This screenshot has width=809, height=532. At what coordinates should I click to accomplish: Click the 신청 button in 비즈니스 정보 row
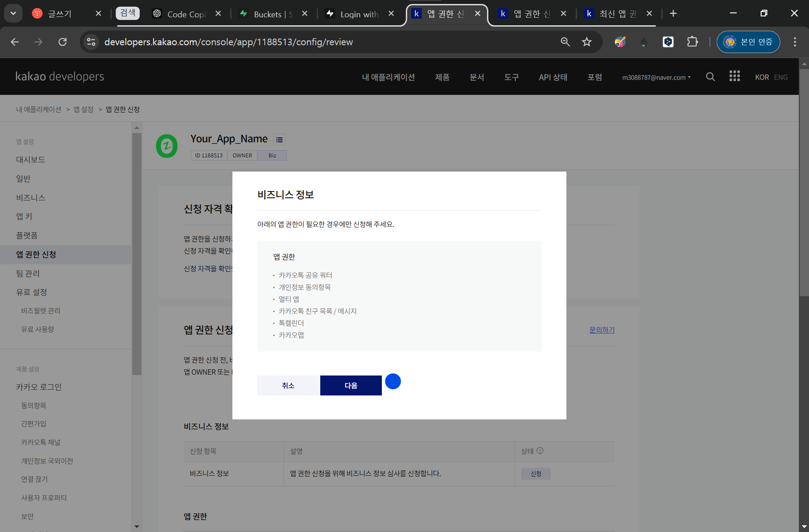point(536,473)
